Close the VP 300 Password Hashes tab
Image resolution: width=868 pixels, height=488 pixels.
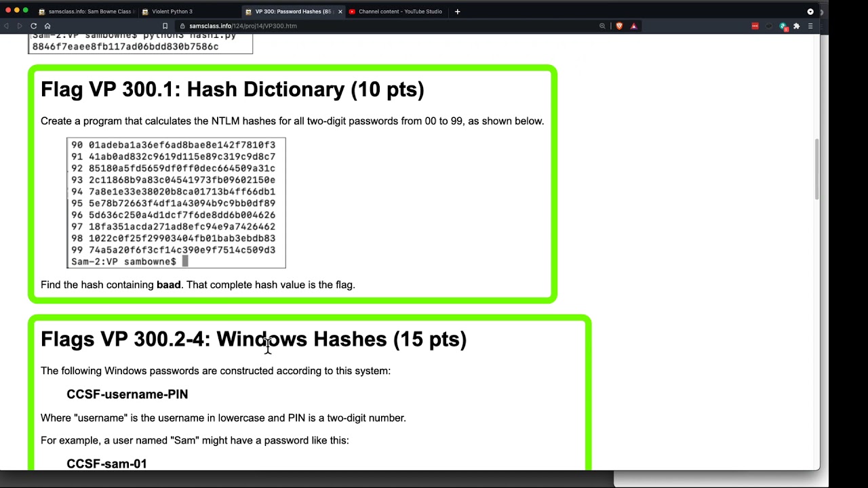[x=340, y=12]
